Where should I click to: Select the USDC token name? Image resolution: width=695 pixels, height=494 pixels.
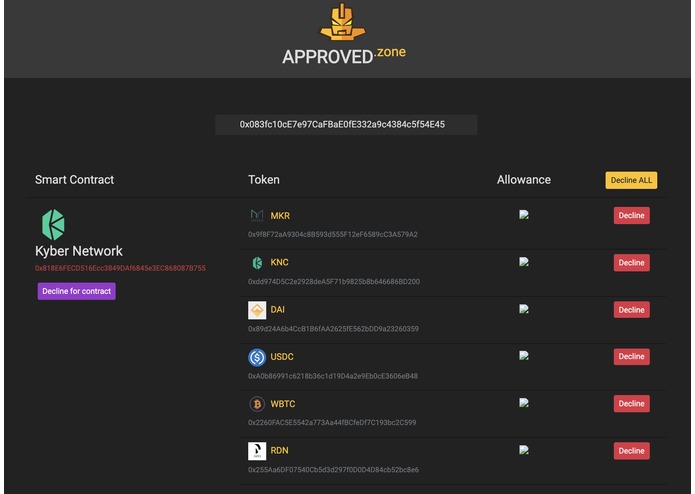282,357
